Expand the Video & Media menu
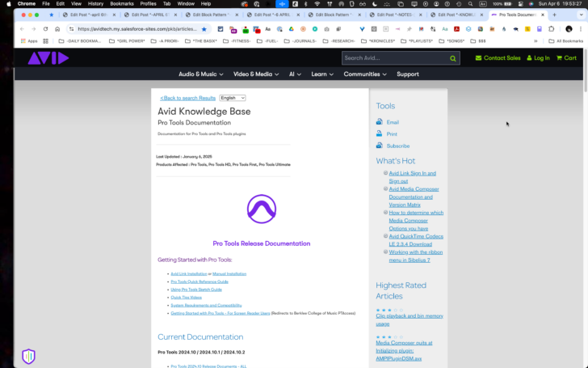 (x=256, y=74)
